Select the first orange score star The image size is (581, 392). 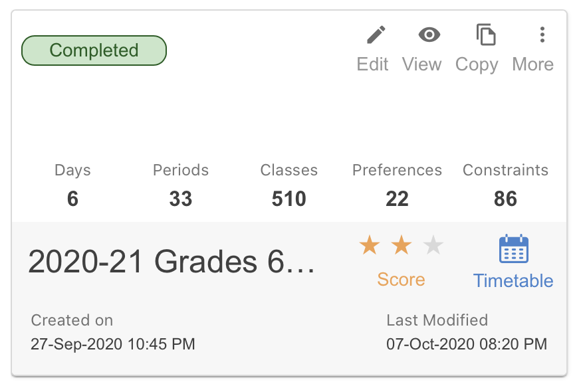click(x=370, y=245)
